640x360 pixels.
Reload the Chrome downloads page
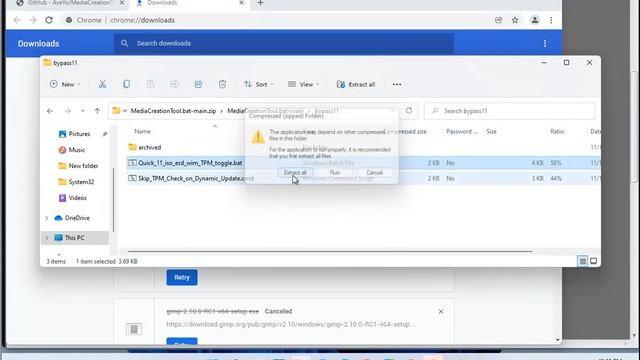click(x=49, y=20)
